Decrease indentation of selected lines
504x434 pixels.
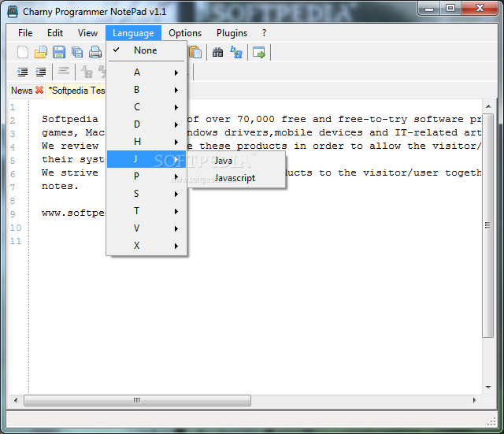pyautogui.click(x=23, y=72)
